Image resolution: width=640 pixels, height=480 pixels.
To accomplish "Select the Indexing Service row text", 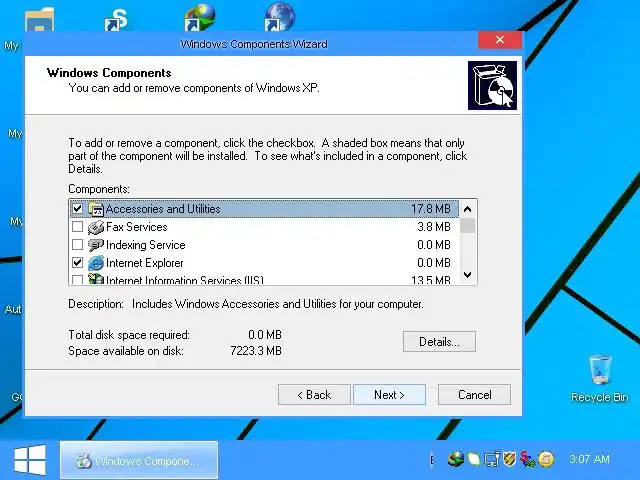I will tap(146, 245).
